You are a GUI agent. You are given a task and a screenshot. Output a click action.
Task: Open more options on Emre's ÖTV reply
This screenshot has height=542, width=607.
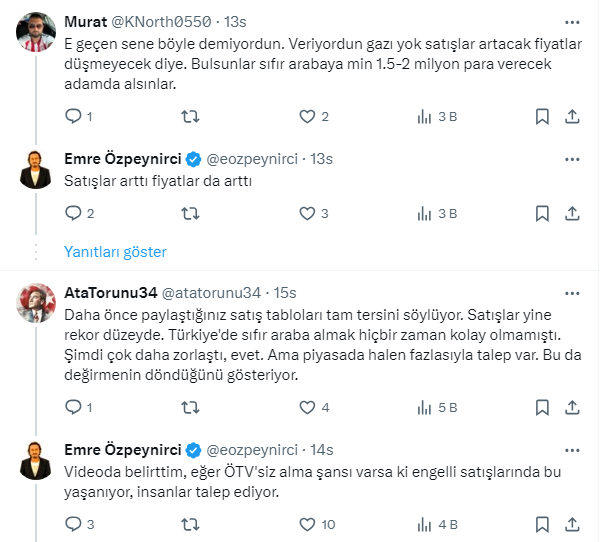pos(572,448)
